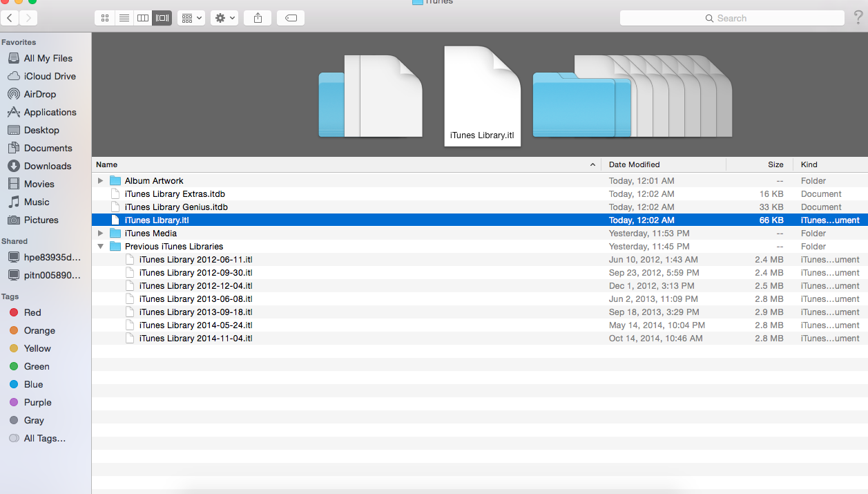Open the Action gear menu

(x=225, y=18)
